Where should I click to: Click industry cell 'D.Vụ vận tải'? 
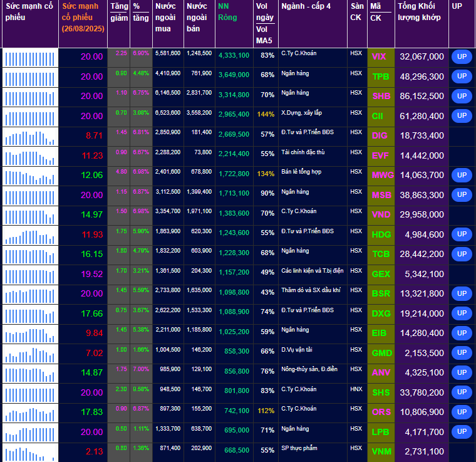click(x=297, y=350)
